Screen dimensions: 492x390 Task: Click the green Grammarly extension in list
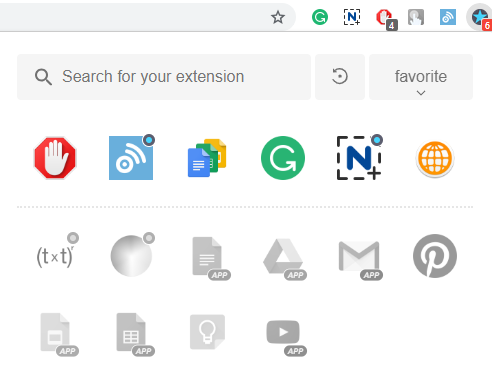coord(283,158)
